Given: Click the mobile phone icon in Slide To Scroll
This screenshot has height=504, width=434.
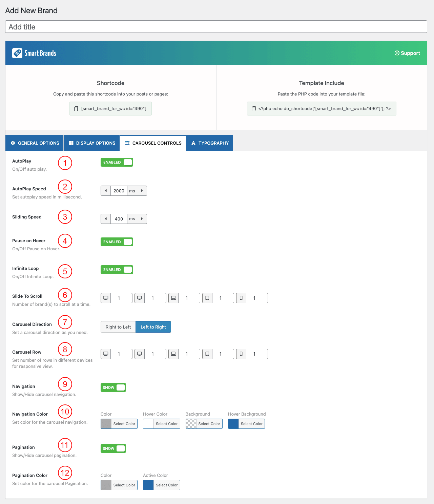Looking at the screenshot, I should (241, 298).
